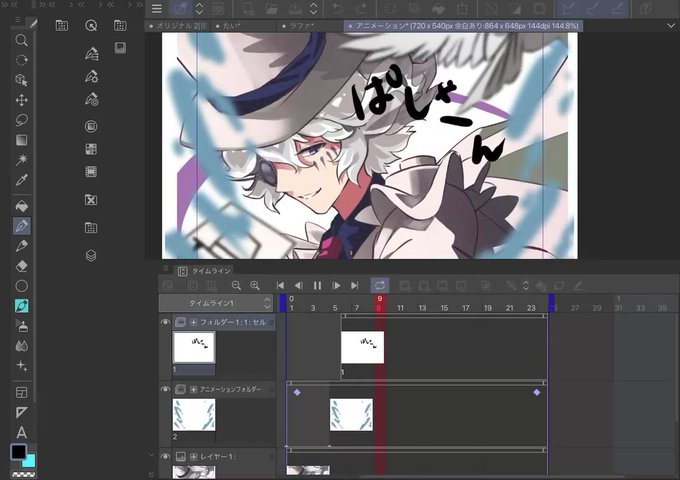680x480 pixels.
Task: Expand the レイヤー1 track with plus icon
Action: click(x=193, y=457)
